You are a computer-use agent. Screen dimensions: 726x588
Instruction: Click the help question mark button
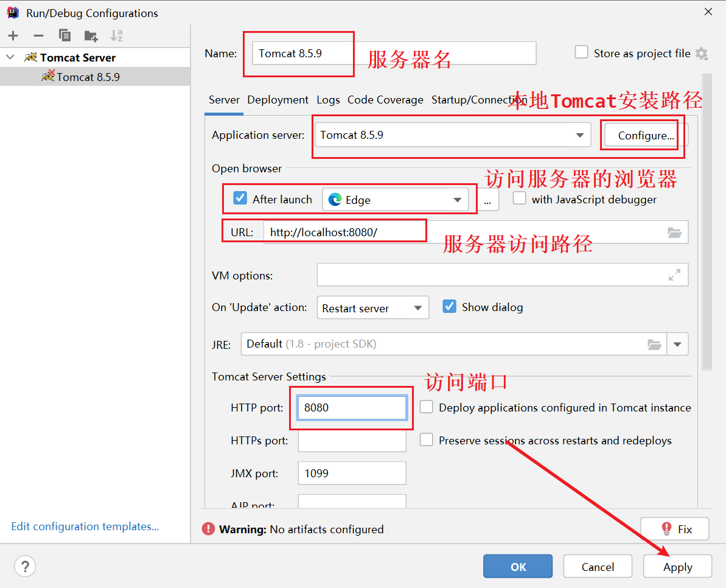click(x=25, y=566)
